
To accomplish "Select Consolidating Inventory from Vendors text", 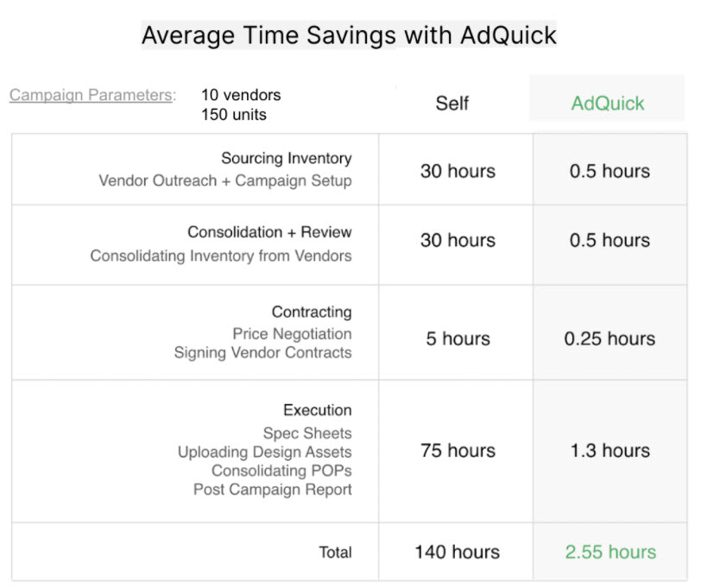I will point(221,256).
